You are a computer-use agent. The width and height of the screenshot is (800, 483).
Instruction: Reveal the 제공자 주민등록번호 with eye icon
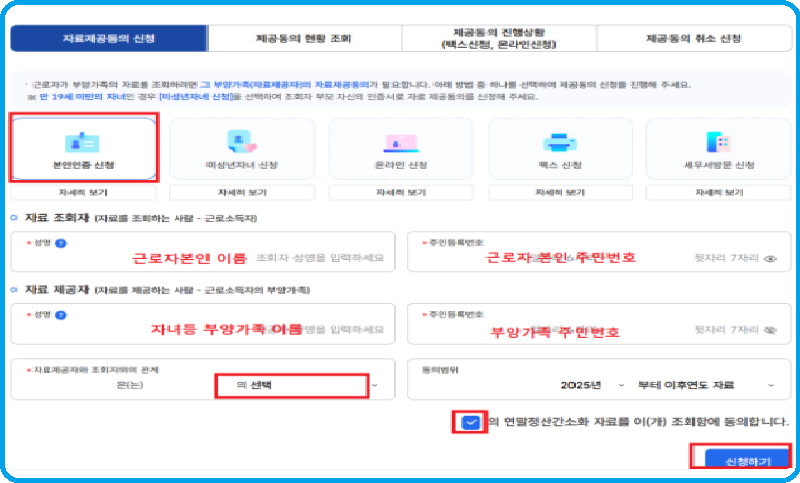[x=770, y=329]
